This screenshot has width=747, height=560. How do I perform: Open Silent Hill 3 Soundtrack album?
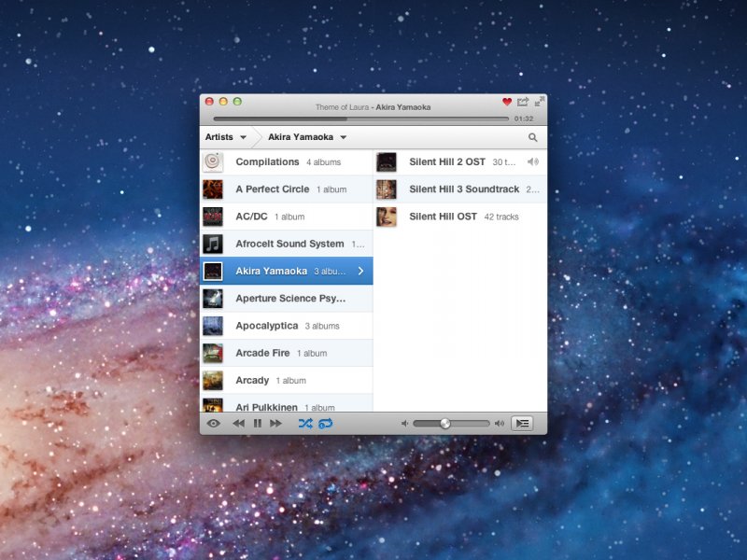coord(460,189)
